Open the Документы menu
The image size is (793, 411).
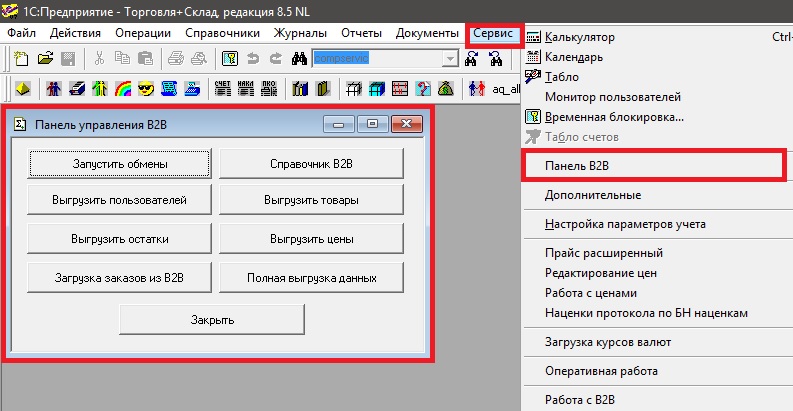427,33
